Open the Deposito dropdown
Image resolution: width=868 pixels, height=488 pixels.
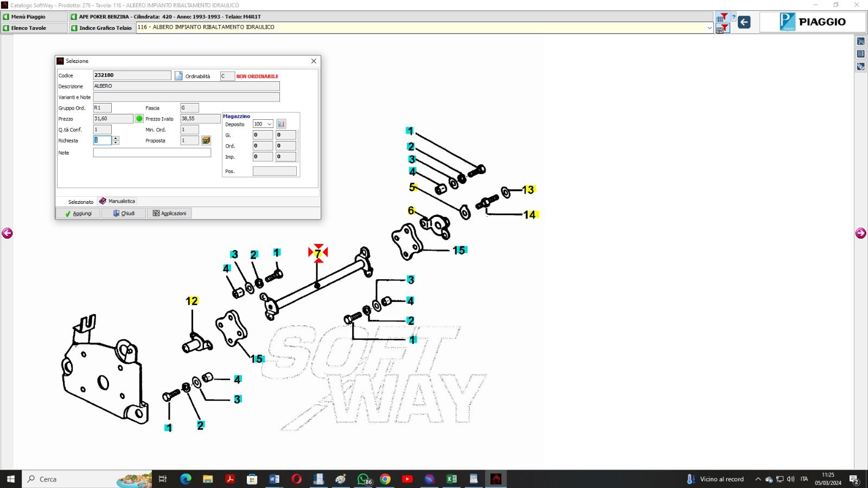coord(269,124)
